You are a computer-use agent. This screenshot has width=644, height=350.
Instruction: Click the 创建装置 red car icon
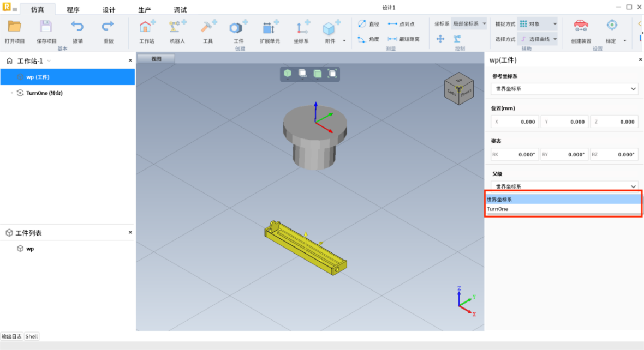pyautogui.click(x=581, y=26)
